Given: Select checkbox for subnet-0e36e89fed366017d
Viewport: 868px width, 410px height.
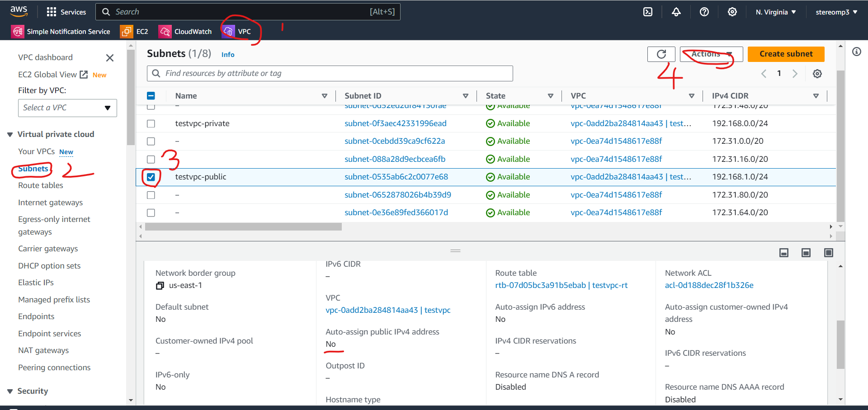Looking at the screenshot, I should (x=151, y=212).
